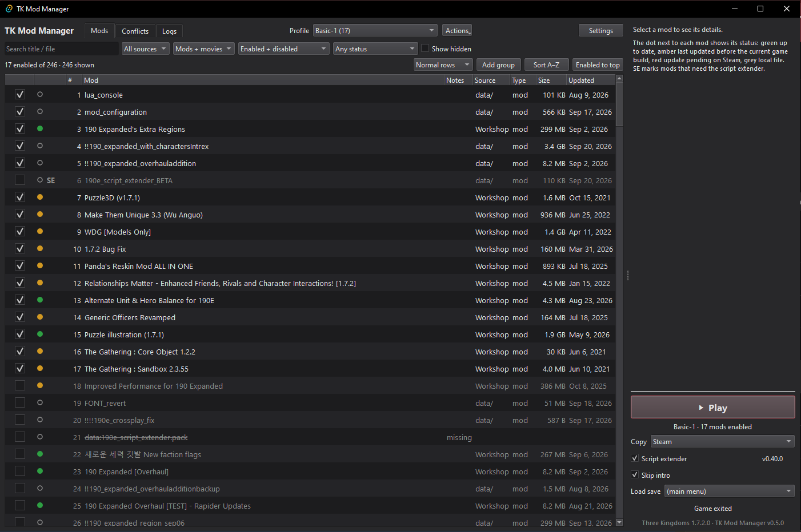Image resolution: width=801 pixels, height=532 pixels.
Task: Click the Enabled to top button
Action: (x=598, y=65)
